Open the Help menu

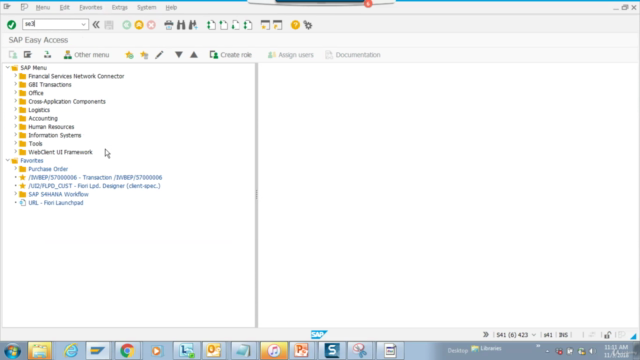171,7
